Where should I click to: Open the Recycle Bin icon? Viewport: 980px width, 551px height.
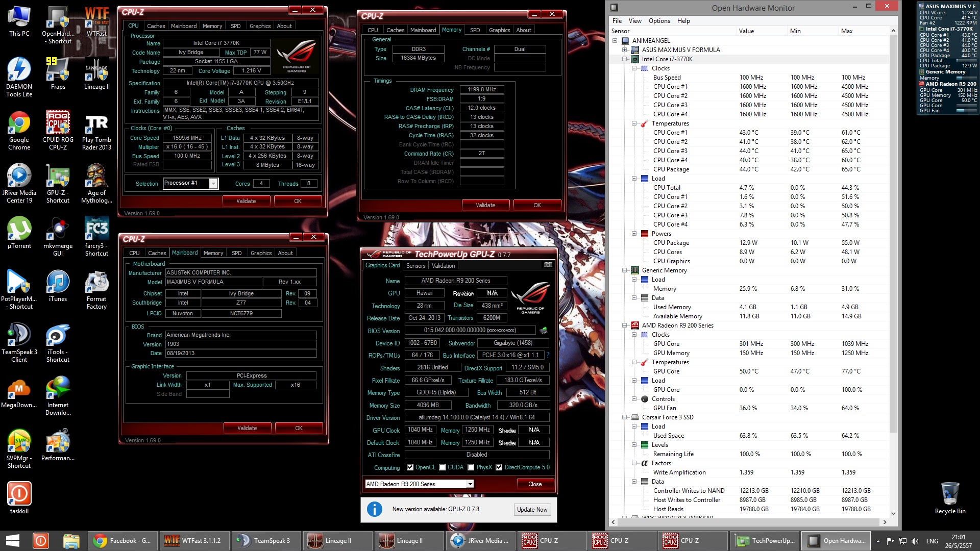point(949,494)
